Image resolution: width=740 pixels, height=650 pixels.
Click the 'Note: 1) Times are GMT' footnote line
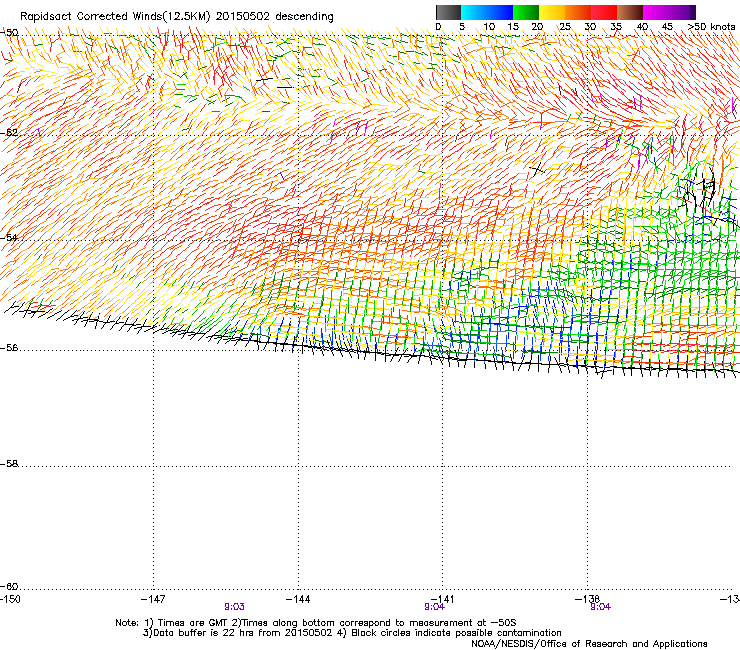[316, 623]
